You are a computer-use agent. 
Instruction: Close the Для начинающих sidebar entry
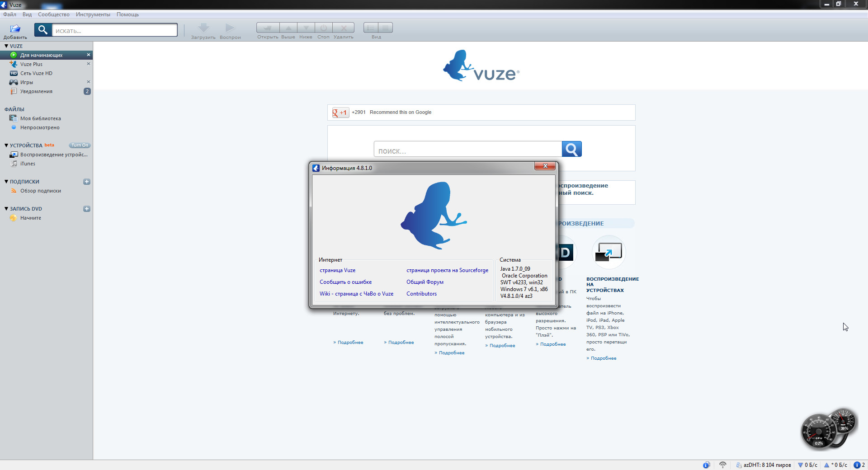(89, 55)
